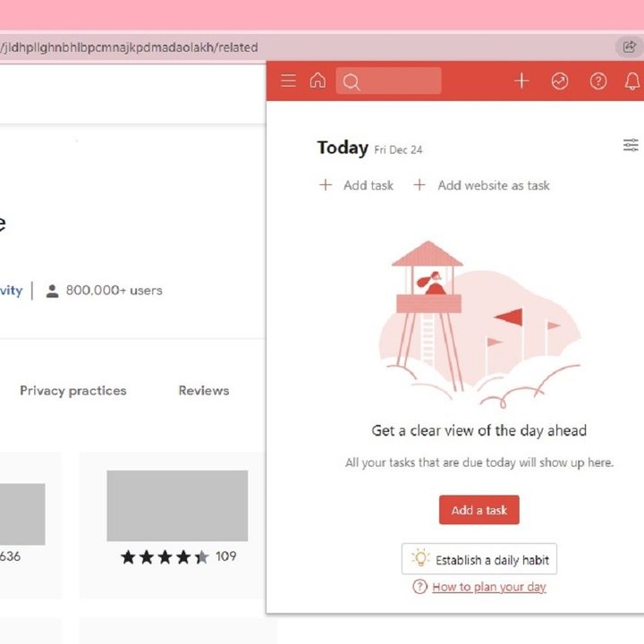Viewport: 644px width, 644px height.
Task: Click the Todoist search field
Action: [x=388, y=80]
